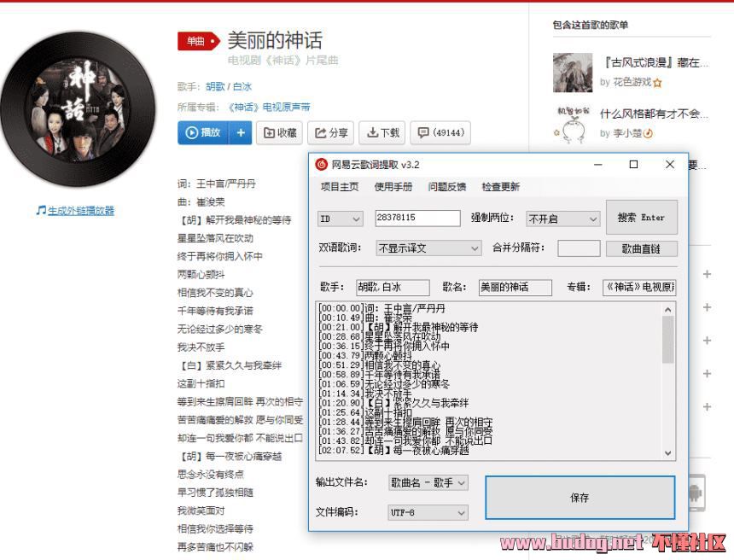Click the star badge beside 花色游戏
The width and height of the screenshot is (734, 560).
coord(658,83)
